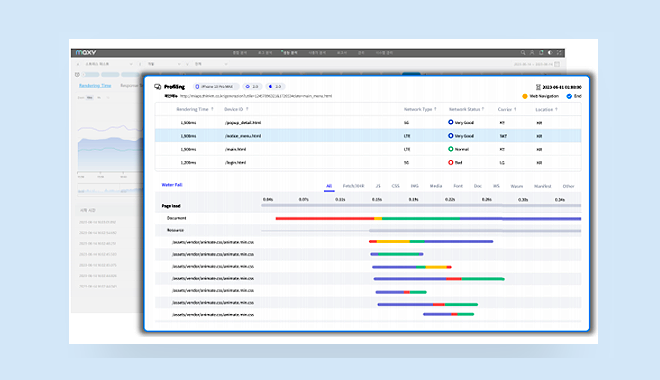
Task: Sort by Network Status column
Action: 466,109
